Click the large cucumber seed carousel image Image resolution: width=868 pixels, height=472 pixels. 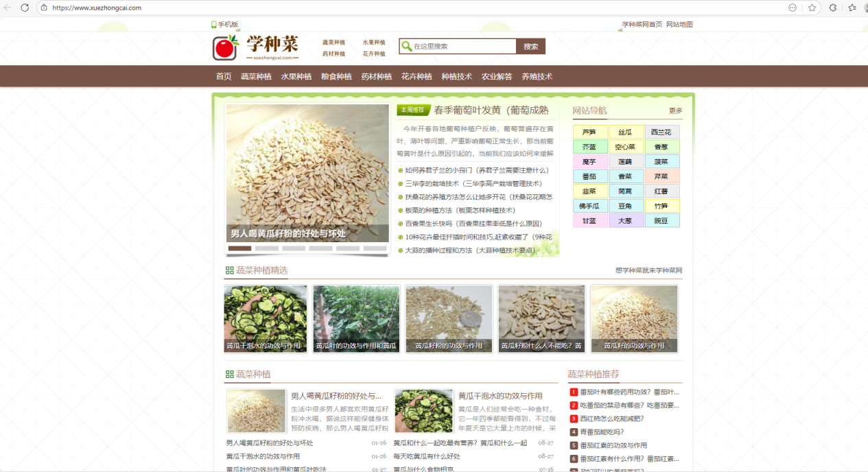pos(307,173)
